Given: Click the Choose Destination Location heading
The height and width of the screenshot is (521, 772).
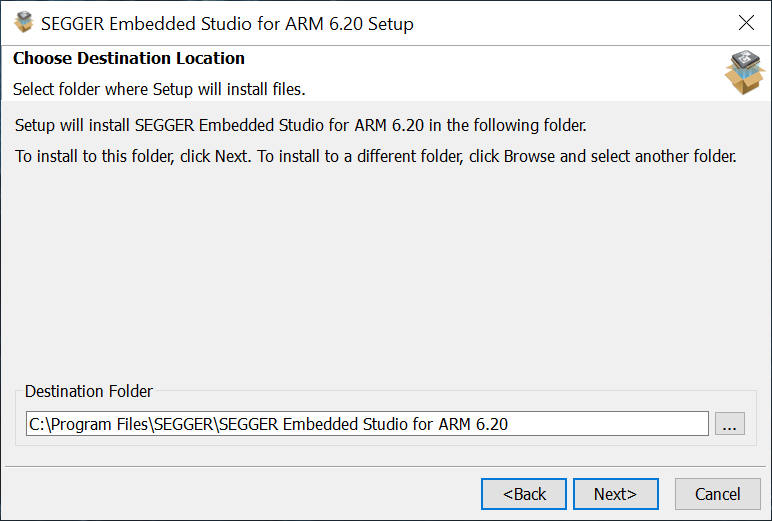Looking at the screenshot, I should click(x=129, y=58).
